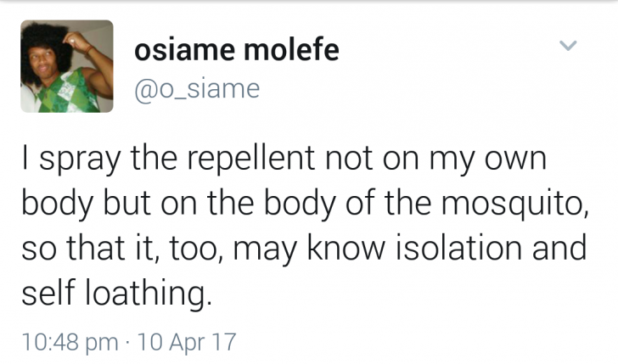This screenshot has width=618, height=364.
Task: Click the word "know" in tweet text
Action: point(346,248)
